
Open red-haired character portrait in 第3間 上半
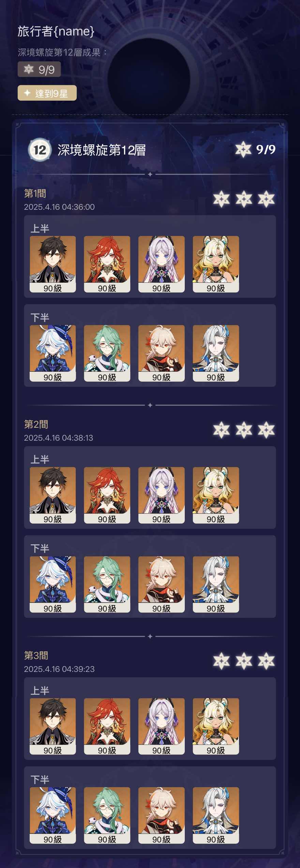point(107,726)
